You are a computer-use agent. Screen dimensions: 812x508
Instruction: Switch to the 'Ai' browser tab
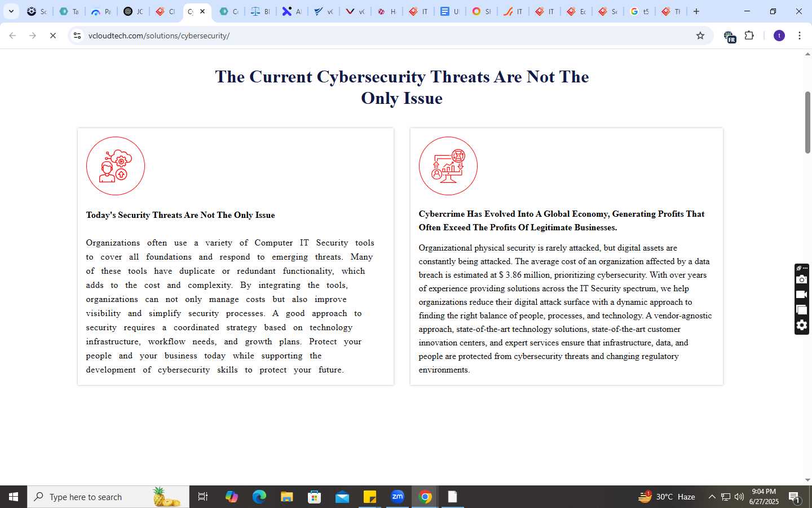pos(292,11)
